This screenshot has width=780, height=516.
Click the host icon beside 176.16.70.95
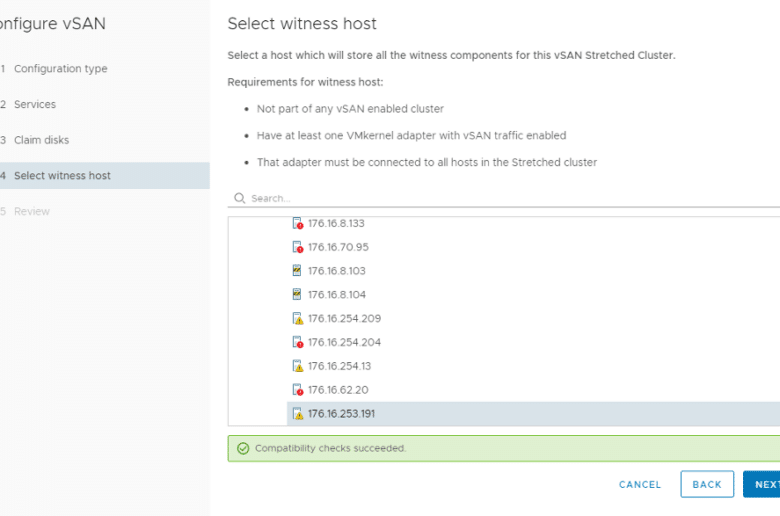tap(297, 247)
